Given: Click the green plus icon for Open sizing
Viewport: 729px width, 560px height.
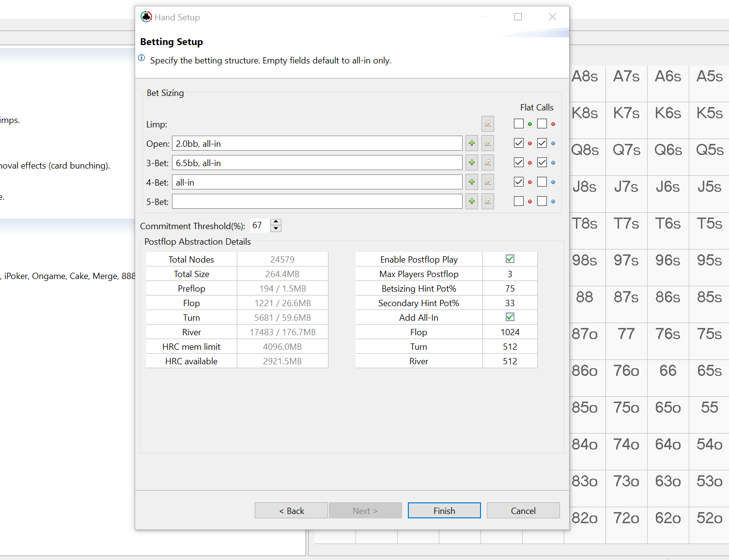Looking at the screenshot, I should 471,143.
